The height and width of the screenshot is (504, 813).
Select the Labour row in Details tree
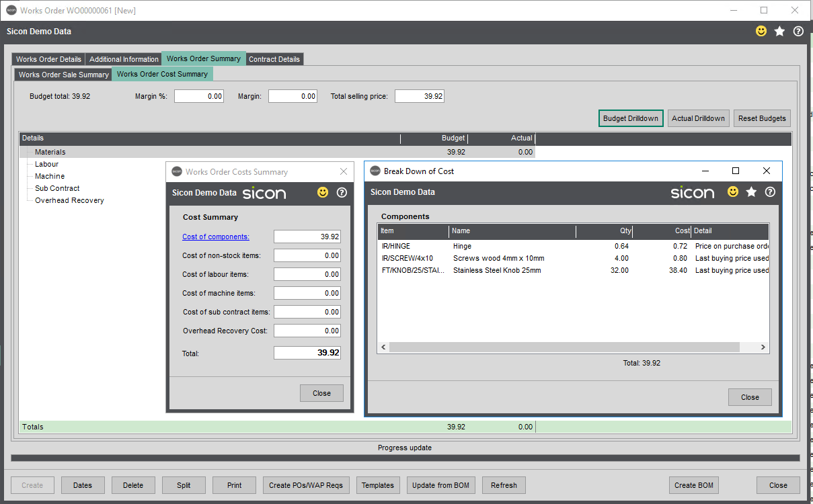tap(46, 164)
